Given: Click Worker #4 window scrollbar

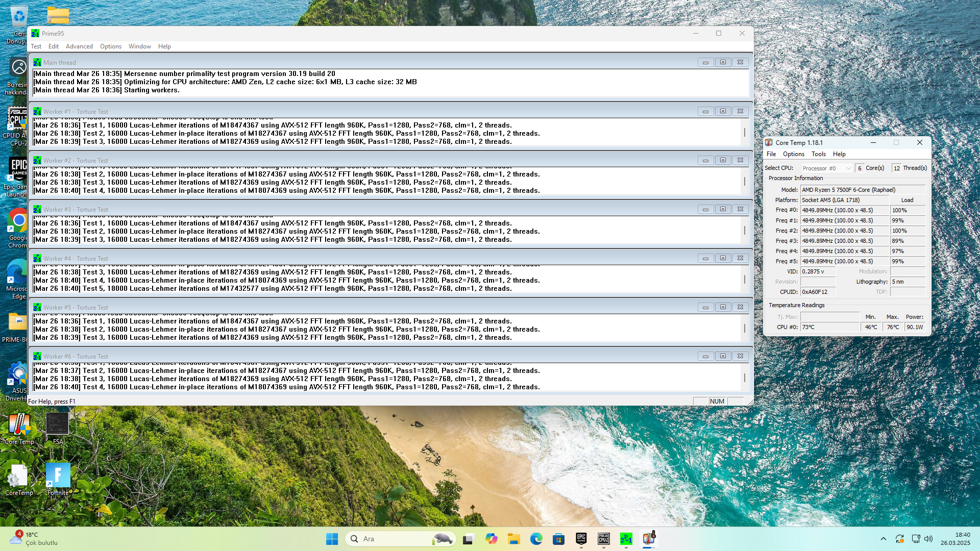Looking at the screenshot, I should click(x=745, y=279).
